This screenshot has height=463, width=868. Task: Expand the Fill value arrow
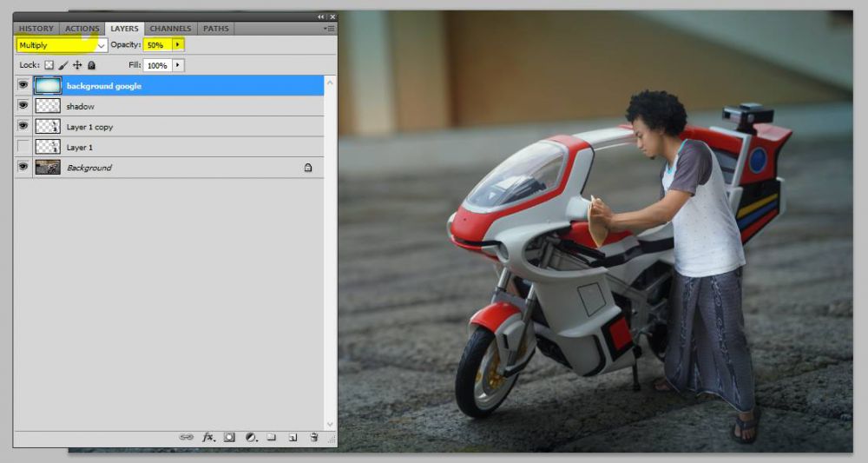tap(178, 65)
